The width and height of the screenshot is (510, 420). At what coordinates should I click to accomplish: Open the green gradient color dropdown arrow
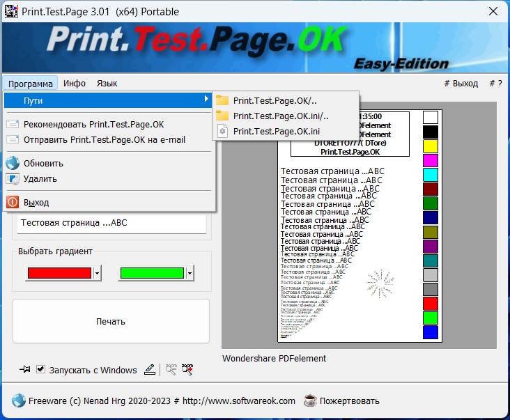pos(190,273)
